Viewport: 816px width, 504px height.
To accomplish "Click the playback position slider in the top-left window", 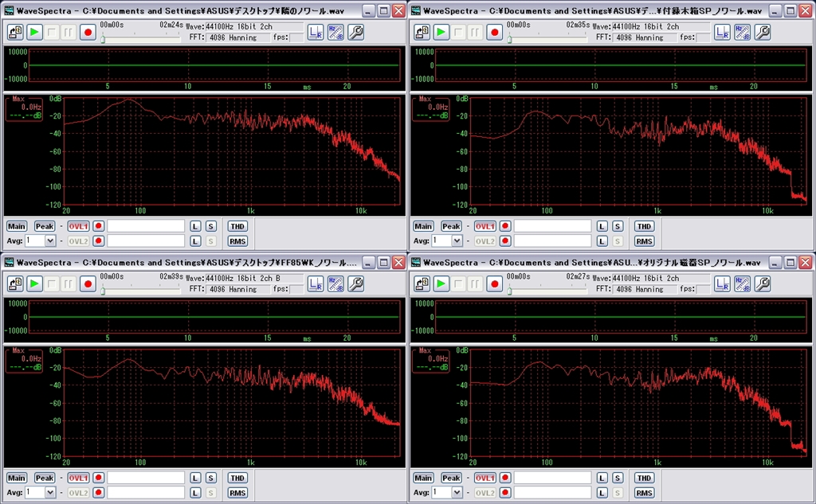I will point(102,38).
